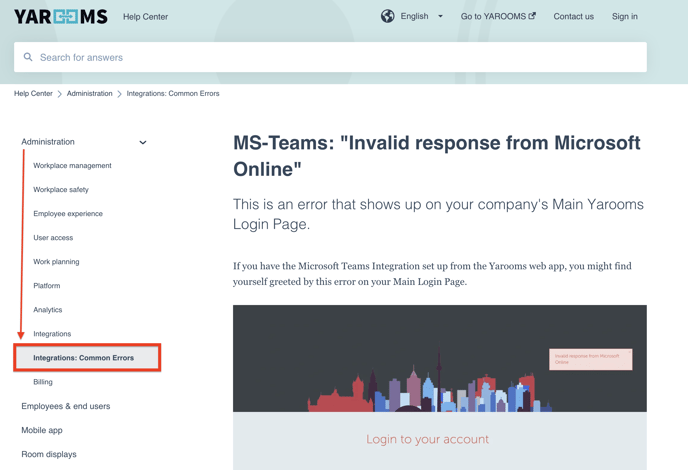Click the pink error notification in screenshot
Screen dimensions: 688x470
591,359
